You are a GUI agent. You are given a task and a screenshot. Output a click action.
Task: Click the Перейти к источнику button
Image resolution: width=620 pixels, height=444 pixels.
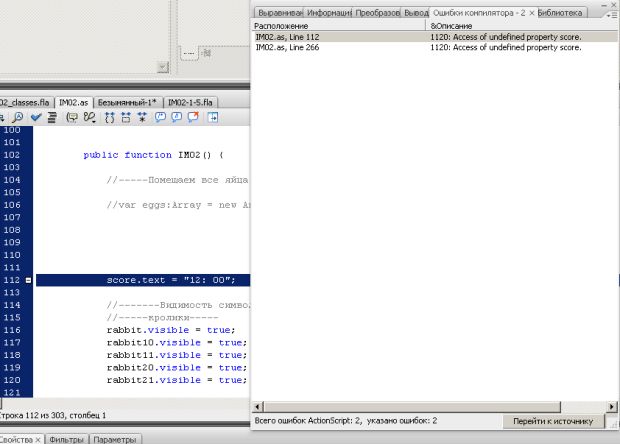click(553, 421)
